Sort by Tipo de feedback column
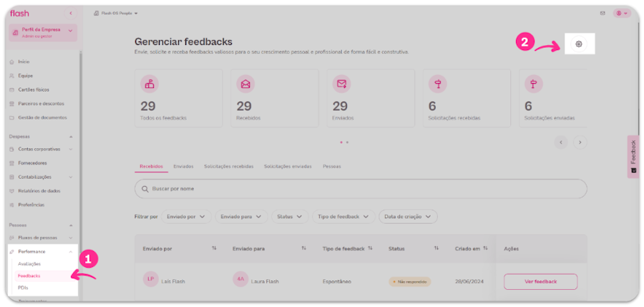This screenshot has width=644, height=307. pyautogui.click(x=370, y=248)
